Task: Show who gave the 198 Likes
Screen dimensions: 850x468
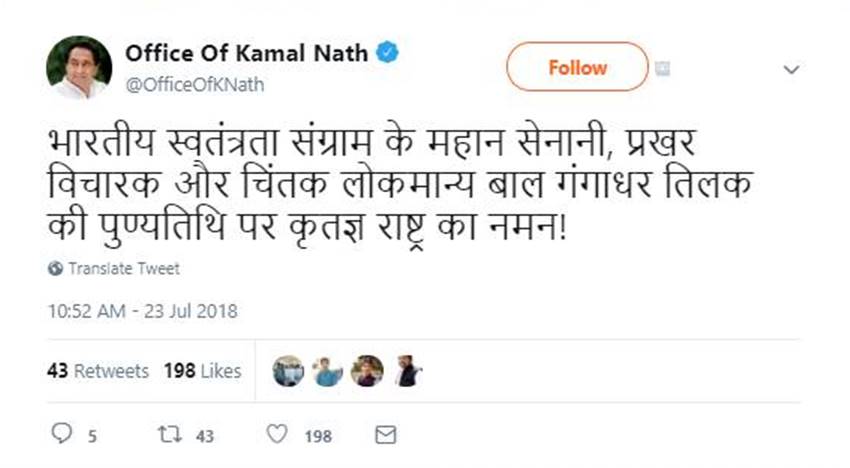Action: click(x=203, y=371)
